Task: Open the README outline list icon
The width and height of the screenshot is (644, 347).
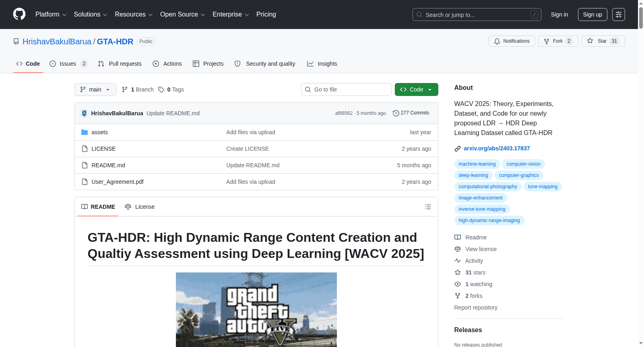Action: point(428,207)
